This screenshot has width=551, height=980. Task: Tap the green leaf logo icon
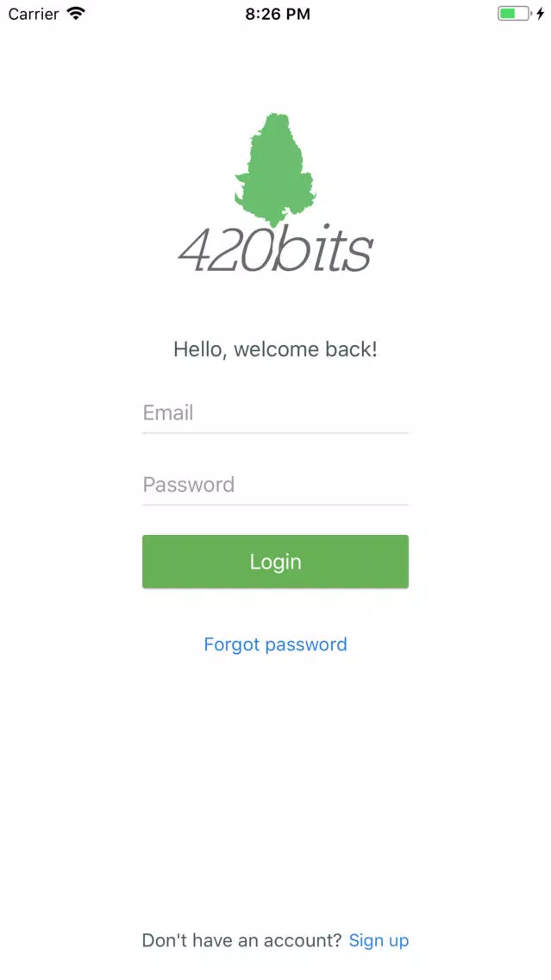276,169
